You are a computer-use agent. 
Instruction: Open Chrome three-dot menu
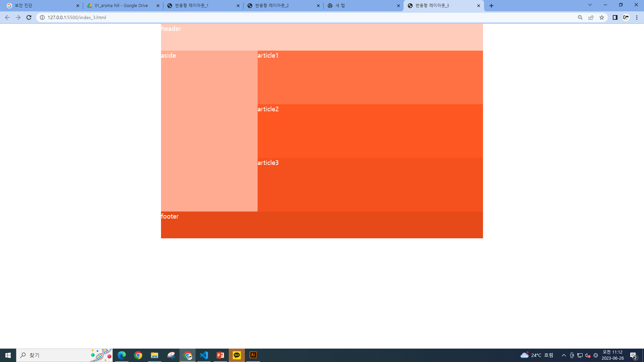pos(637,17)
